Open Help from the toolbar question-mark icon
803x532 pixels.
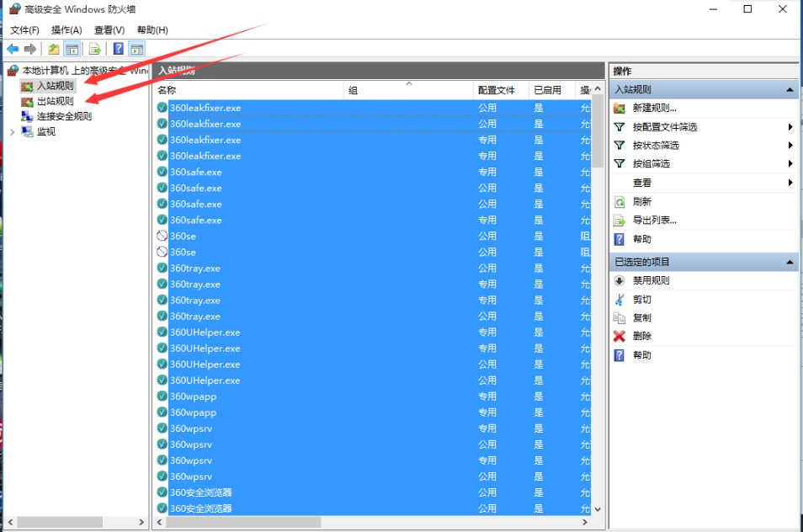[119, 49]
